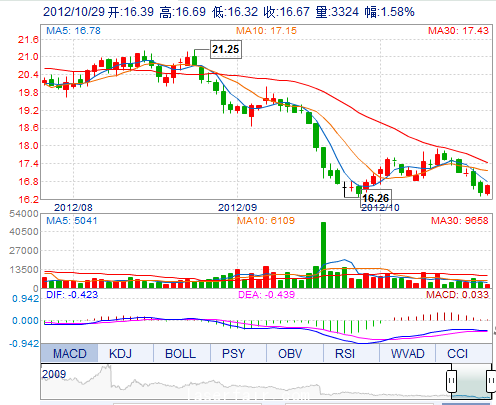The height and width of the screenshot is (405, 496).
Task: Click the left range slider handle
Action: point(451,381)
